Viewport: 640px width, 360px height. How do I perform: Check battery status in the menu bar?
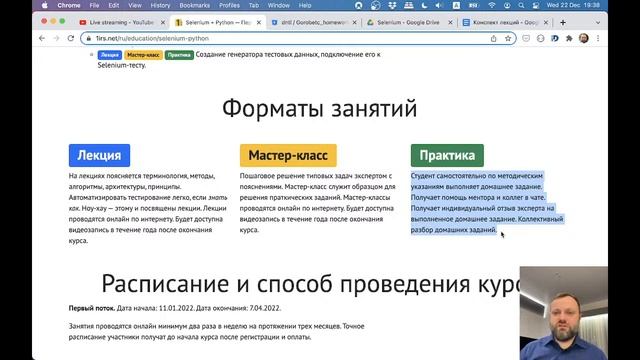pyautogui.click(x=473, y=5)
